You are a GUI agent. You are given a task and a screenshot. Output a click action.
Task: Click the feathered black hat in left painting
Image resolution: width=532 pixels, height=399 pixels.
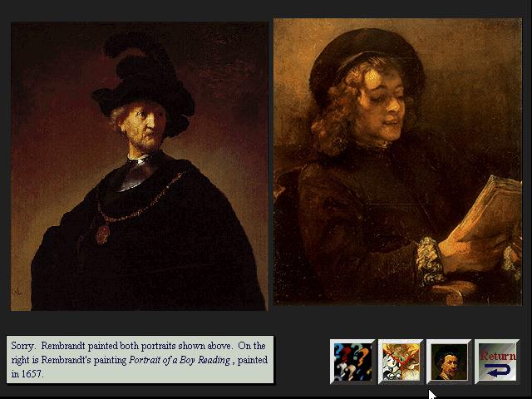point(144,85)
